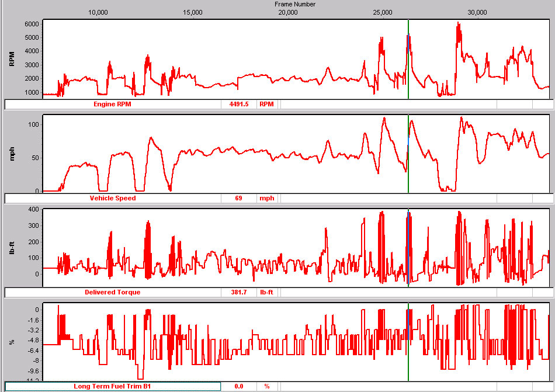Screen dimensions: 555x392
Task: Click the 30,000 frame tick label
Action: coord(478,12)
